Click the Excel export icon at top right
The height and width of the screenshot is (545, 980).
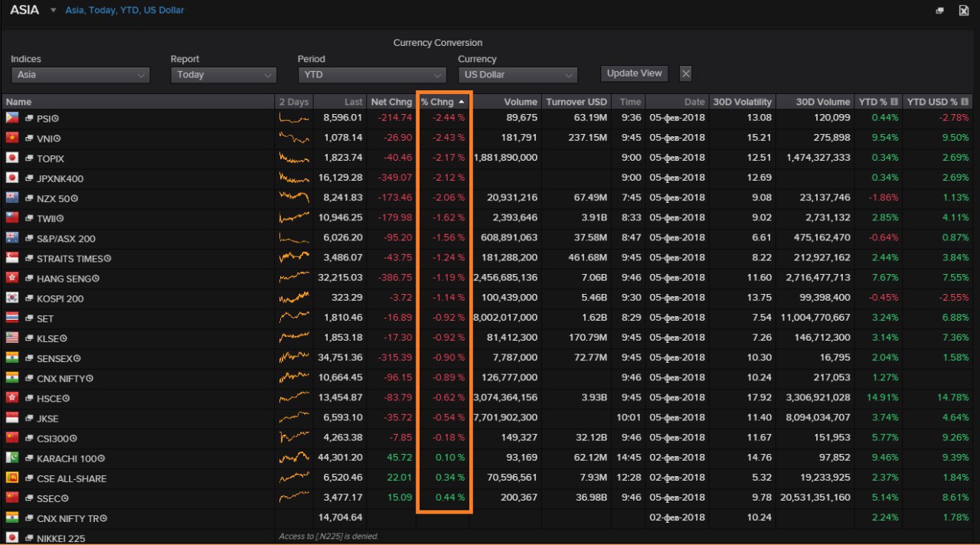point(964,11)
